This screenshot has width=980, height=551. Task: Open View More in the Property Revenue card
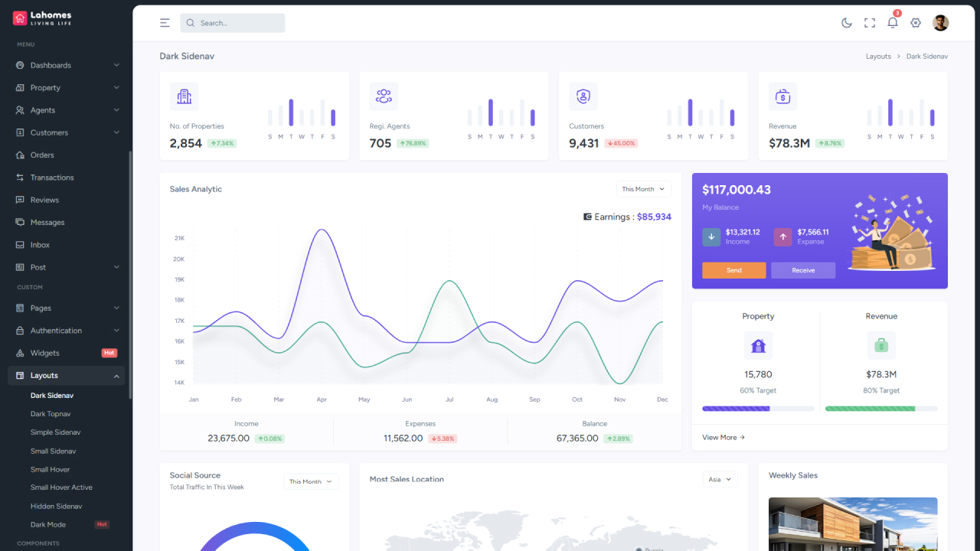720,437
